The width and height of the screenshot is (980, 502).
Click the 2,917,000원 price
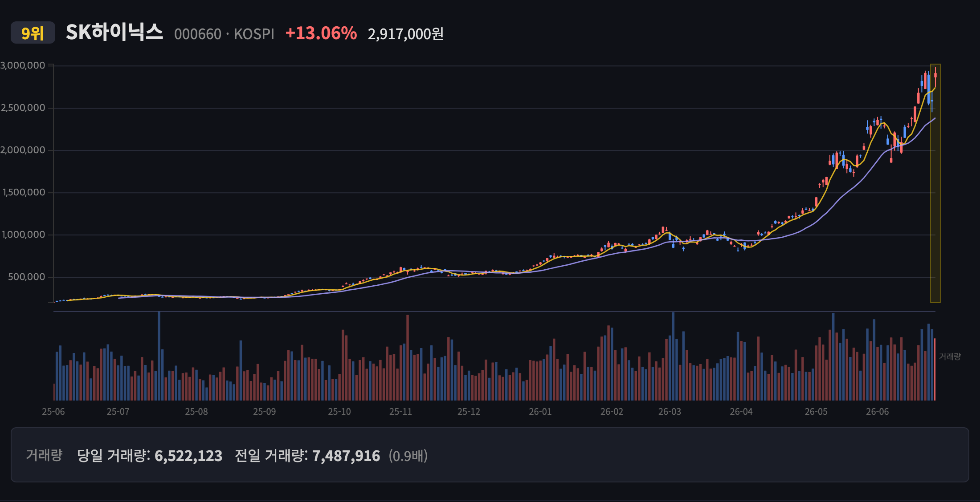pyautogui.click(x=405, y=34)
